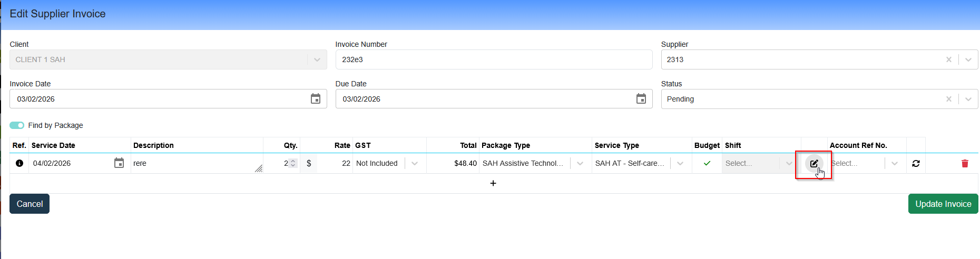Open the Due Date calendar picker
This screenshot has width=980, height=259.
(641, 99)
